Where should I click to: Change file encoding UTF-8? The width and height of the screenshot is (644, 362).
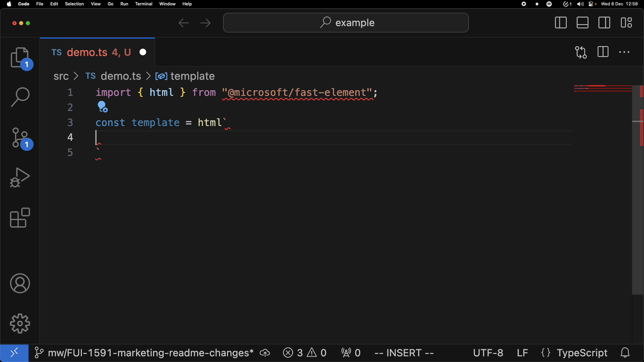[x=488, y=353]
